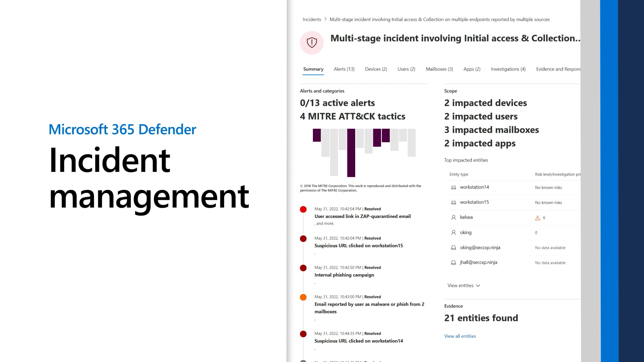Open the Mailboxes (3) tab
The height and width of the screenshot is (362, 644).
pos(439,69)
